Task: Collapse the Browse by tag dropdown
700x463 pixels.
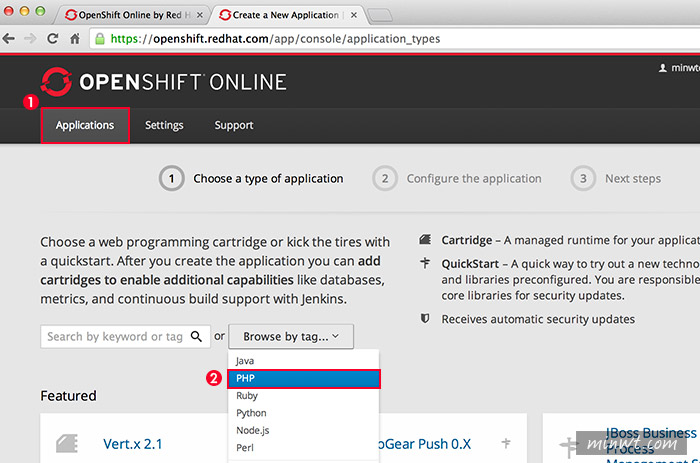Action: [291, 336]
